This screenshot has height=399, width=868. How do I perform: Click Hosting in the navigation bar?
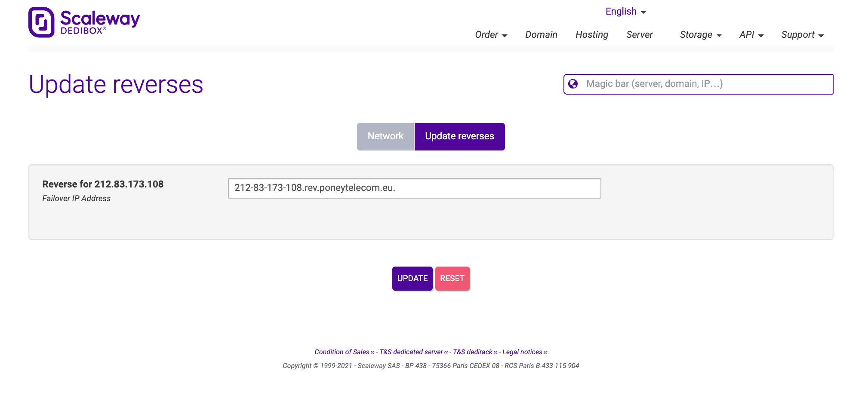click(x=591, y=34)
